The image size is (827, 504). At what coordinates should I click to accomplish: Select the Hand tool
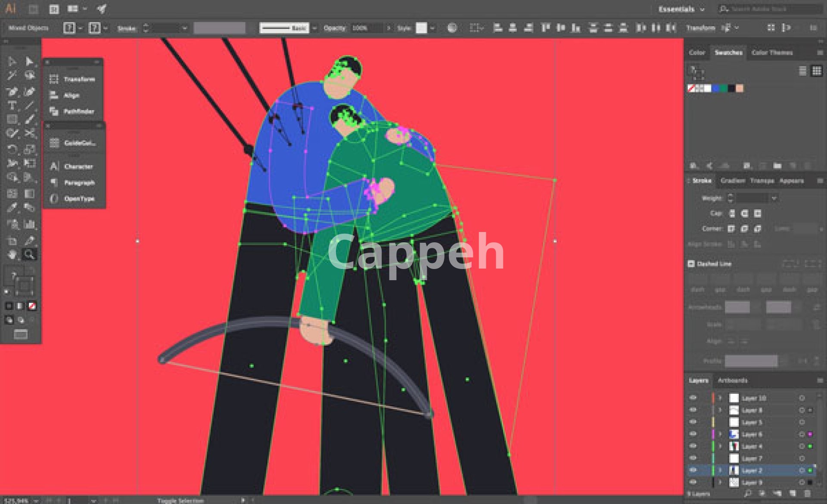(12, 254)
